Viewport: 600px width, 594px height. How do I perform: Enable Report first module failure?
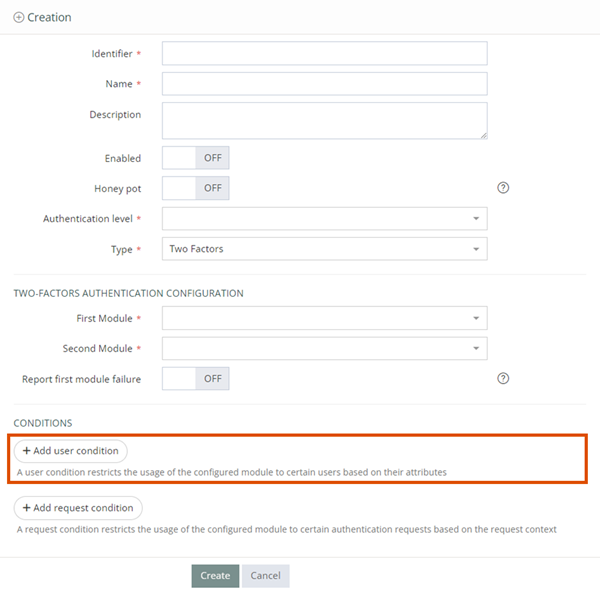tap(195, 378)
